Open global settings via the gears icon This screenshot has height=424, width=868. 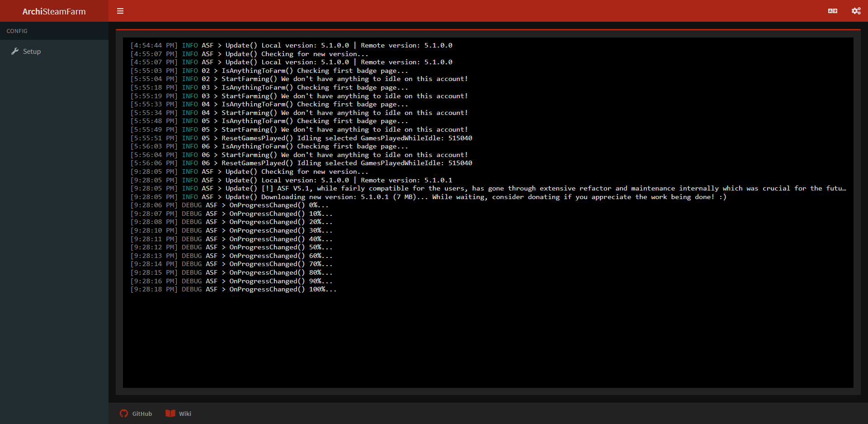856,11
